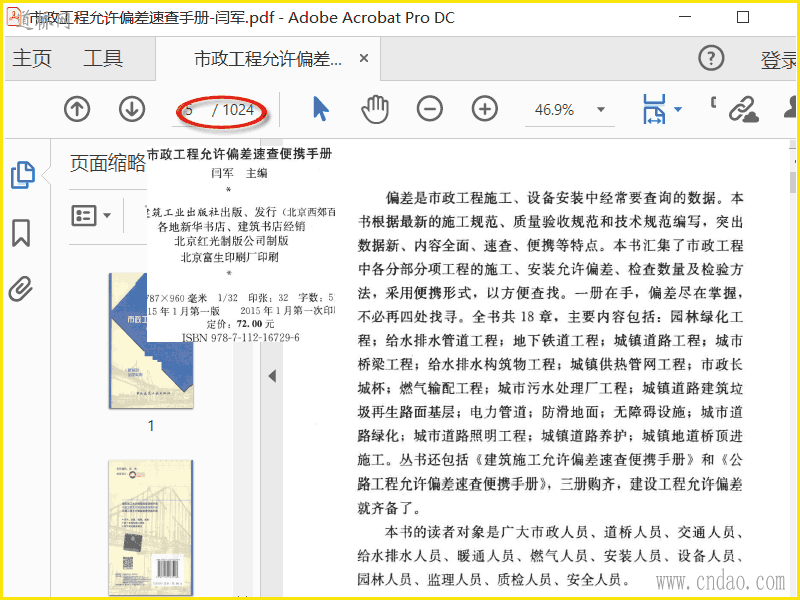This screenshot has height=600, width=800.
Task: Switch to the 主页 tab
Action: (x=32, y=58)
